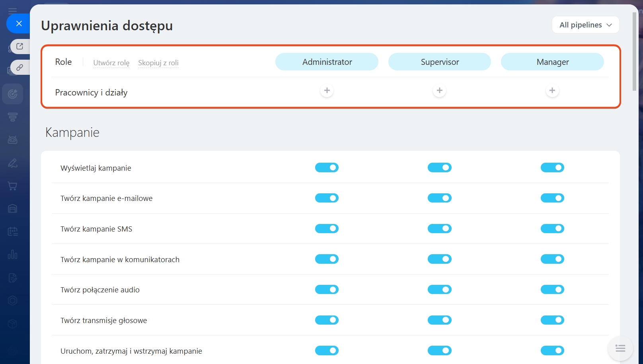Open the bar chart analytics icon in sidebar
The width and height of the screenshot is (643, 364).
[x=13, y=254]
